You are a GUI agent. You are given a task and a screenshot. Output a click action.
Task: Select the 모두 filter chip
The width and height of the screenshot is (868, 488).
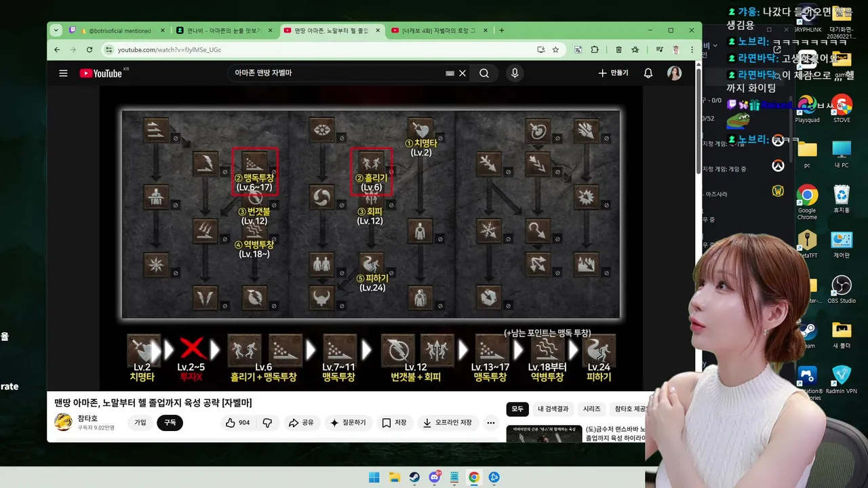click(x=517, y=409)
